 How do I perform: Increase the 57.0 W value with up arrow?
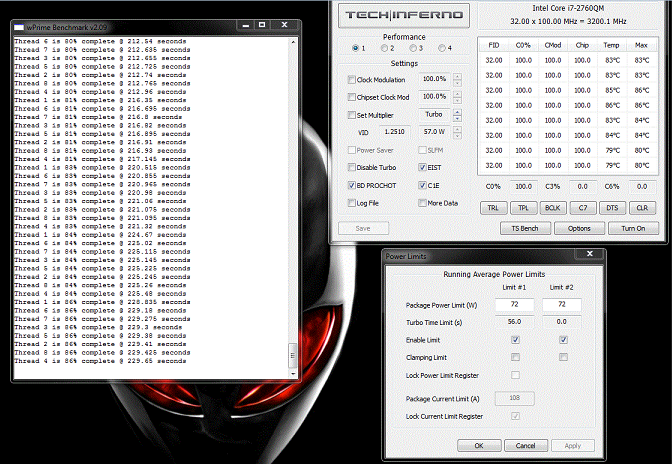tap(457, 129)
